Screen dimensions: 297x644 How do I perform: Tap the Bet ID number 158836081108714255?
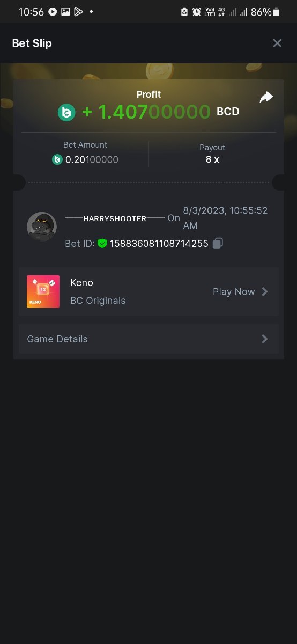click(x=159, y=243)
